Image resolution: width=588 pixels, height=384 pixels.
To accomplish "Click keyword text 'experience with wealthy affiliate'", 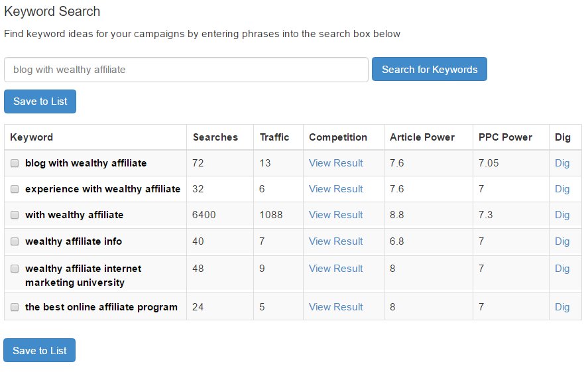I will click(x=103, y=189).
